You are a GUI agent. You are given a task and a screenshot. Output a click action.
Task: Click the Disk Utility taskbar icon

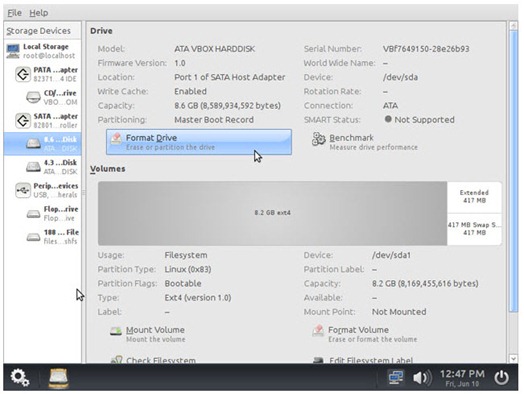[x=58, y=378]
